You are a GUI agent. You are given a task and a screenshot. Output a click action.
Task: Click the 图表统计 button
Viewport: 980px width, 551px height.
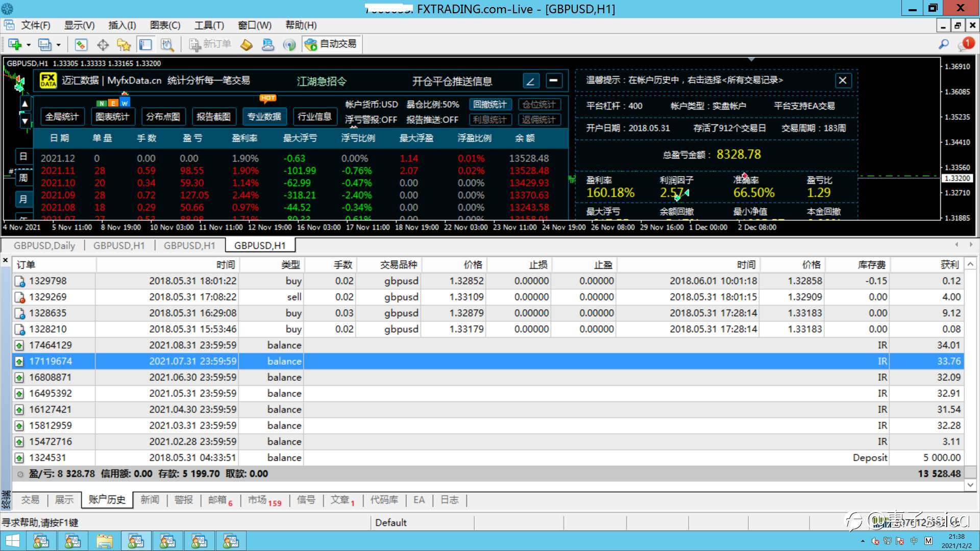[x=112, y=117]
